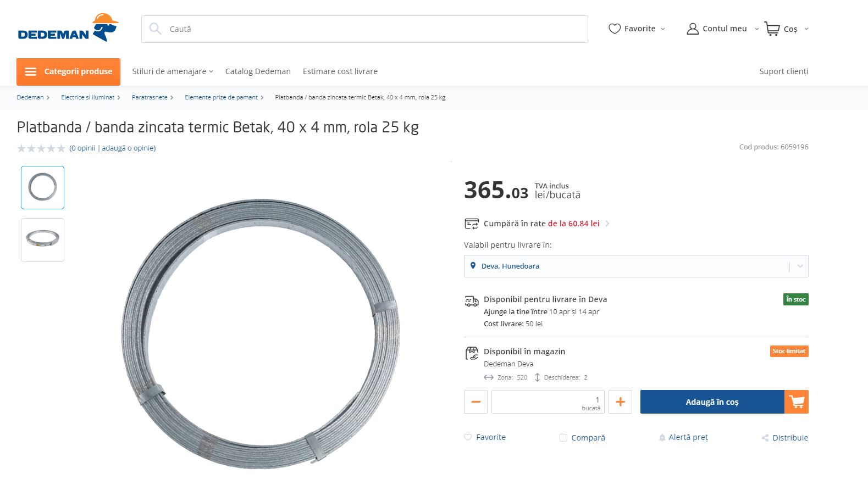868x496 pixels.
Task: Open Suport clienți
Action: coord(784,71)
